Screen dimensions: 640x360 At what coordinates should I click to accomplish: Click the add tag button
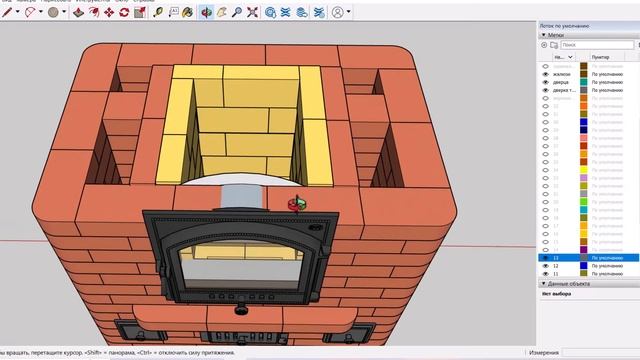(x=544, y=45)
